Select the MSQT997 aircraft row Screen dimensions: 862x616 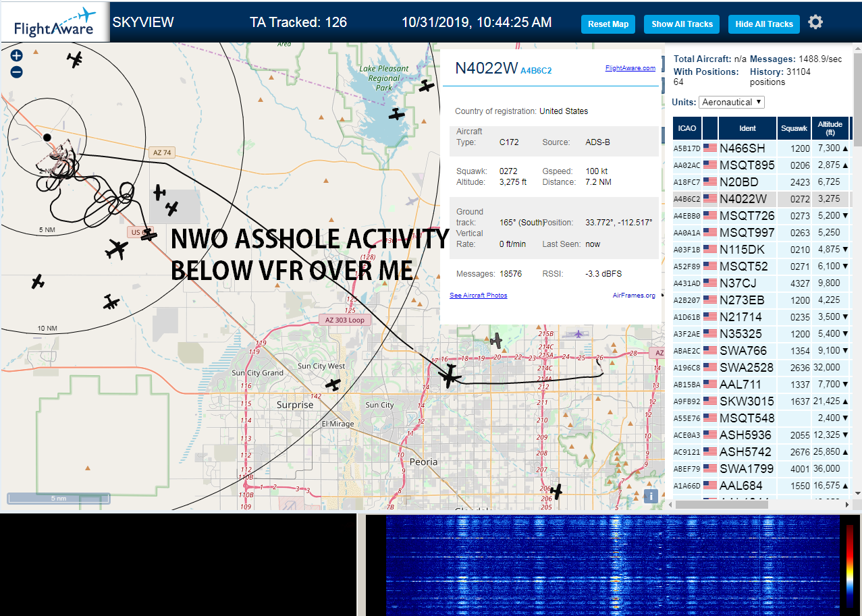[x=761, y=232]
